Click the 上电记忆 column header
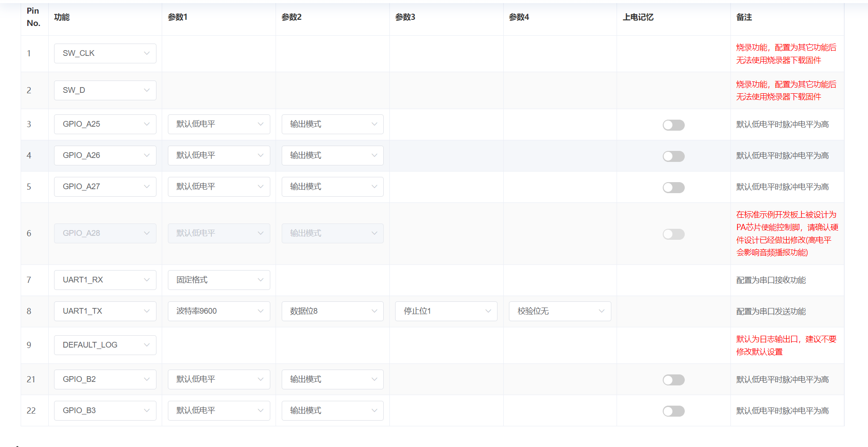 coord(638,17)
